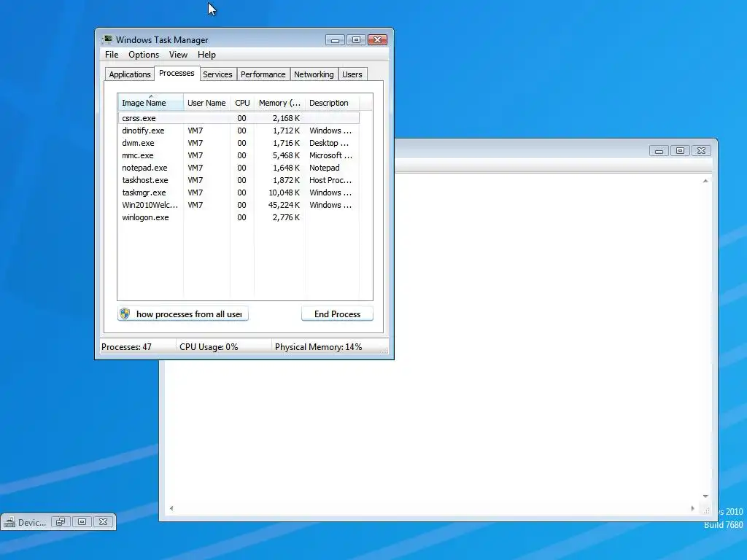Switch to the Services tab
This screenshot has height=560, width=747.
pyautogui.click(x=217, y=74)
